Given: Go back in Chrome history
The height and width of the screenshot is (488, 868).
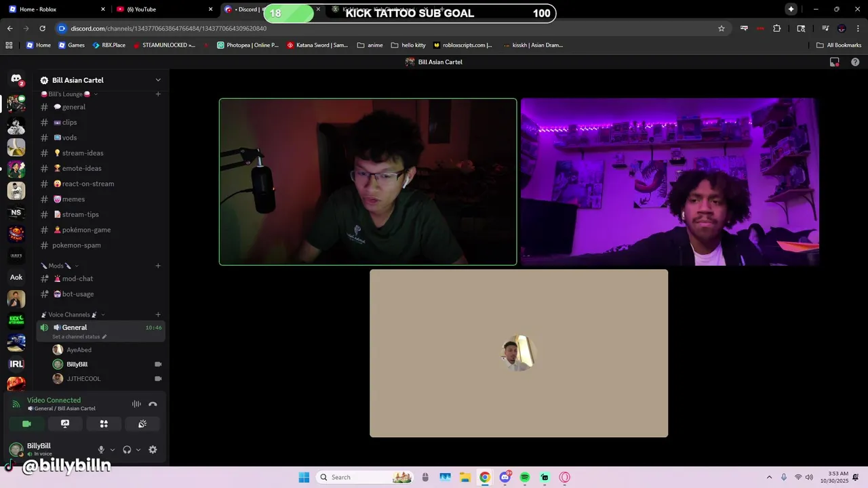Looking at the screenshot, I should 9,28.
